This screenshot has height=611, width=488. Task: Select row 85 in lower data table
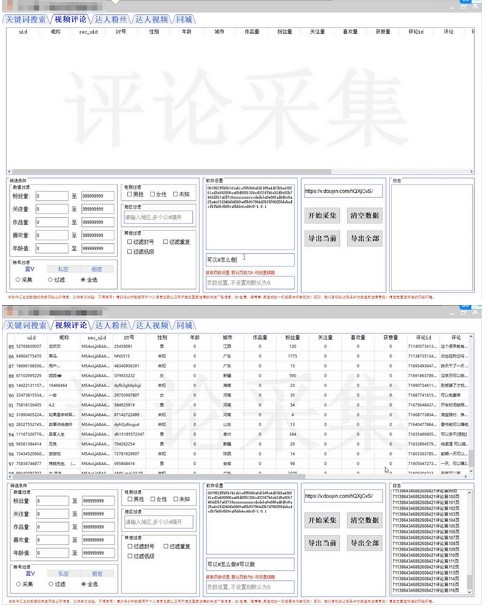click(x=238, y=346)
